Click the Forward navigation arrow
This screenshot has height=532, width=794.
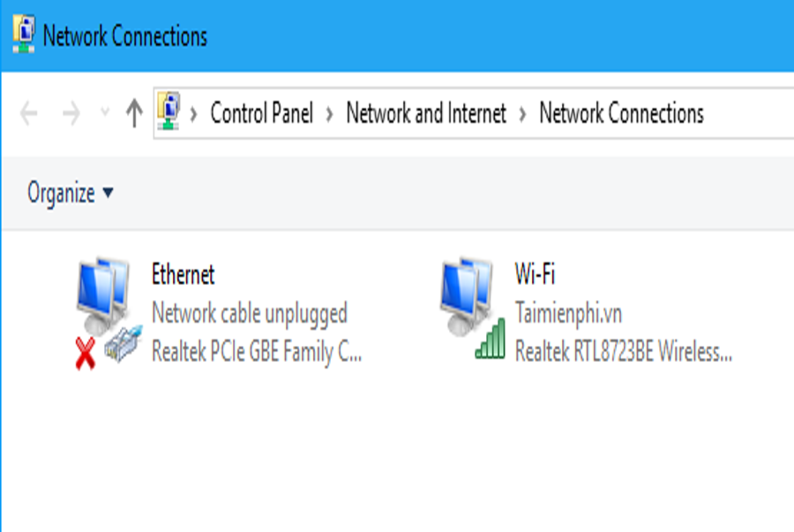tap(71, 113)
